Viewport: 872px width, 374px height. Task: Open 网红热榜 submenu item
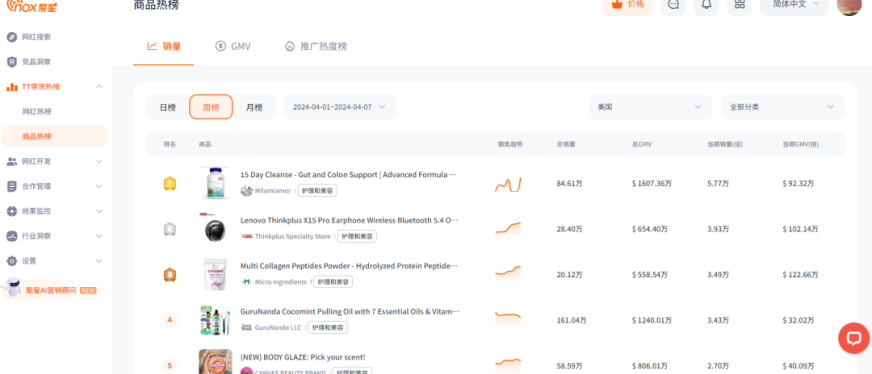click(x=37, y=112)
